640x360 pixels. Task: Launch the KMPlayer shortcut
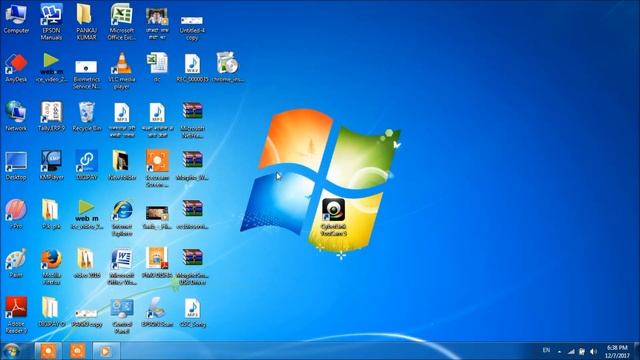point(51,165)
